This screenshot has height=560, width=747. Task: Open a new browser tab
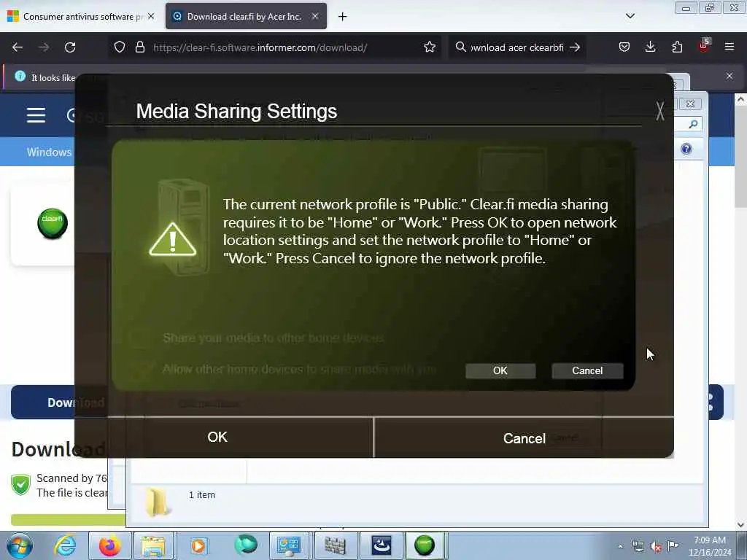[343, 17]
